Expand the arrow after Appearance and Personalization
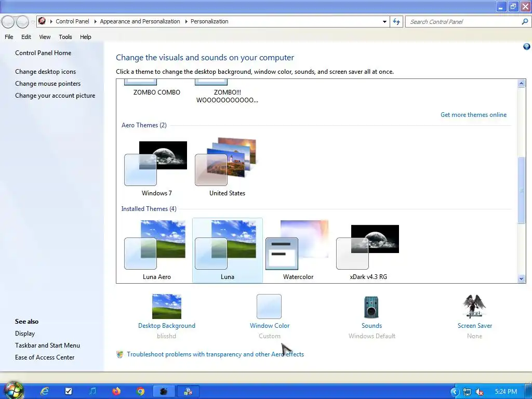 187,21
